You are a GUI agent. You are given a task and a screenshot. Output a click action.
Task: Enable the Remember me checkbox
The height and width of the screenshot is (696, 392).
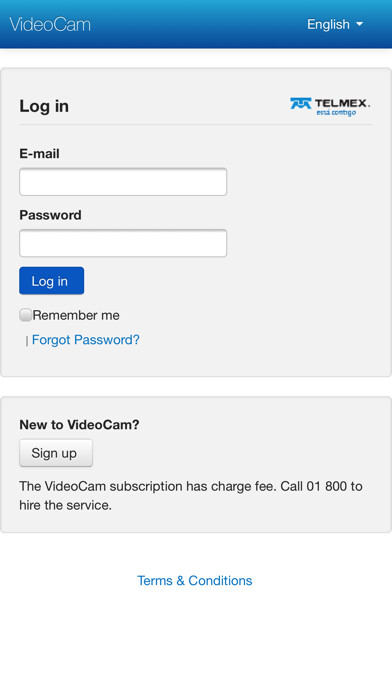click(x=26, y=315)
